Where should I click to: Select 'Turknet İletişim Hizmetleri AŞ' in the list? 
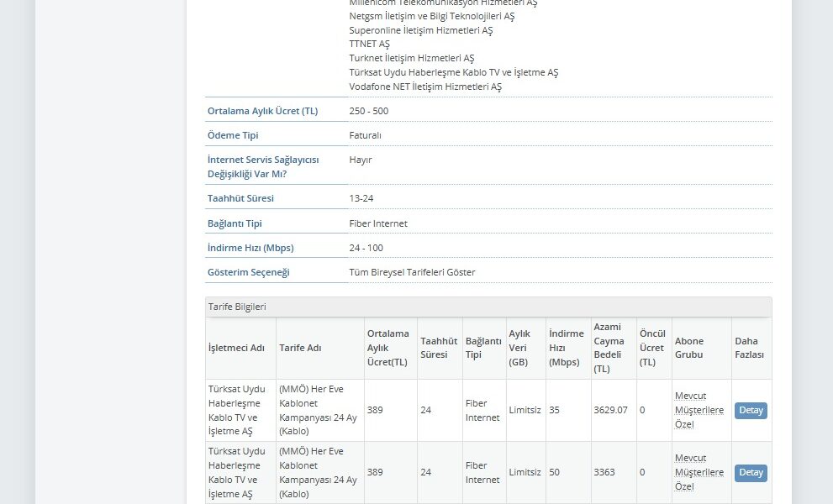[412, 58]
